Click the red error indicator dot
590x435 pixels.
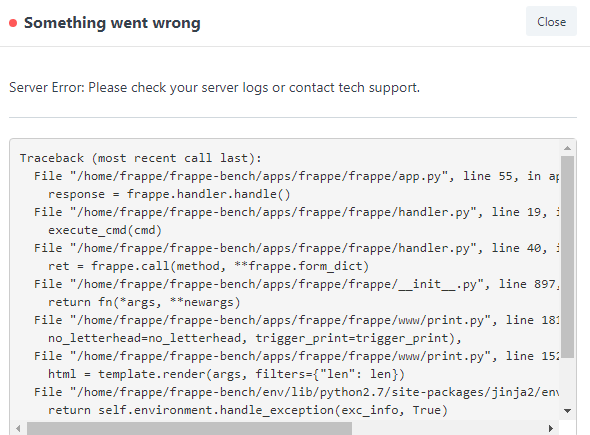(x=13, y=23)
